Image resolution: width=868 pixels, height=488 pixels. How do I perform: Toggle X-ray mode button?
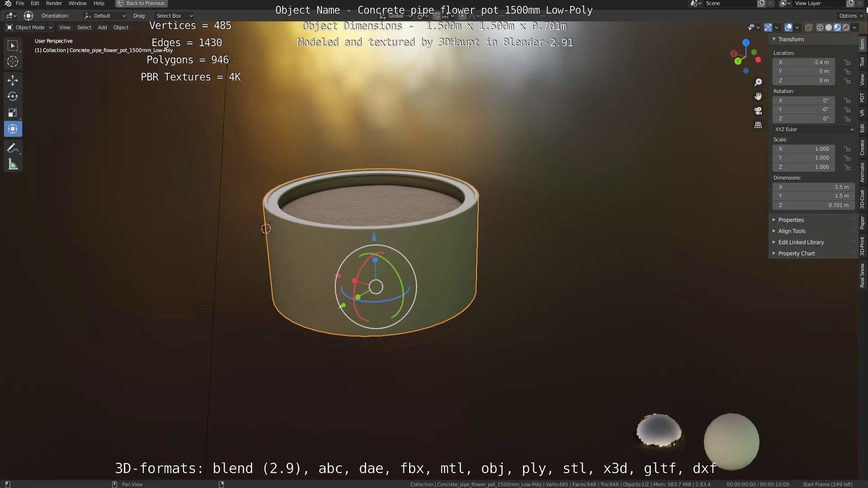click(809, 28)
